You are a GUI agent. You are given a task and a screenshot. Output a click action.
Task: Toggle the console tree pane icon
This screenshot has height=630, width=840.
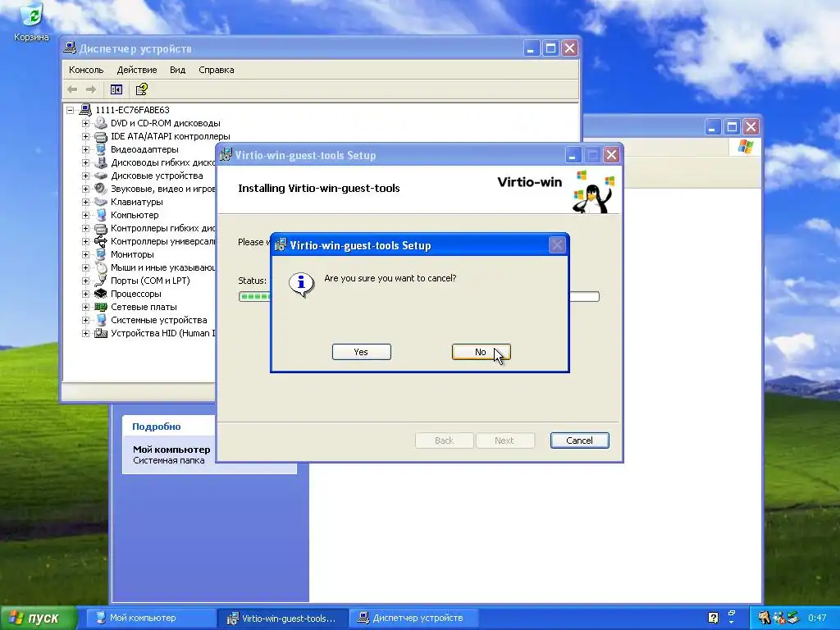116,89
